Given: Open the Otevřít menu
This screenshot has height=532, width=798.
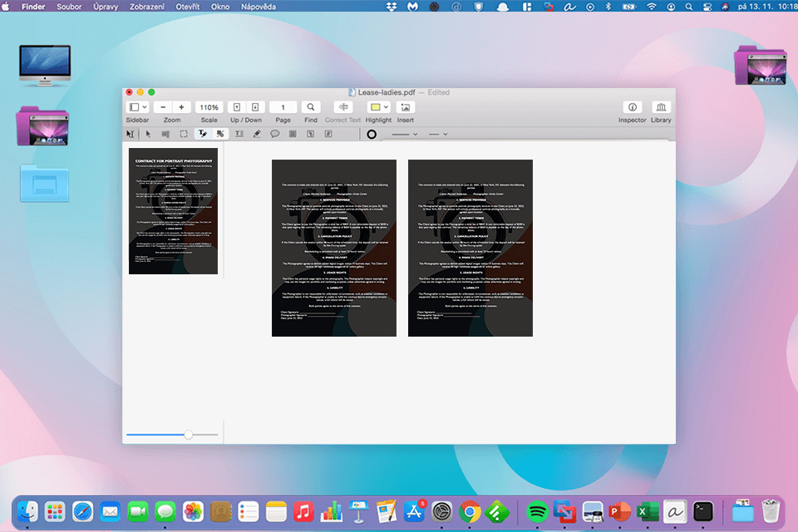Looking at the screenshot, I should click(188, 7).
